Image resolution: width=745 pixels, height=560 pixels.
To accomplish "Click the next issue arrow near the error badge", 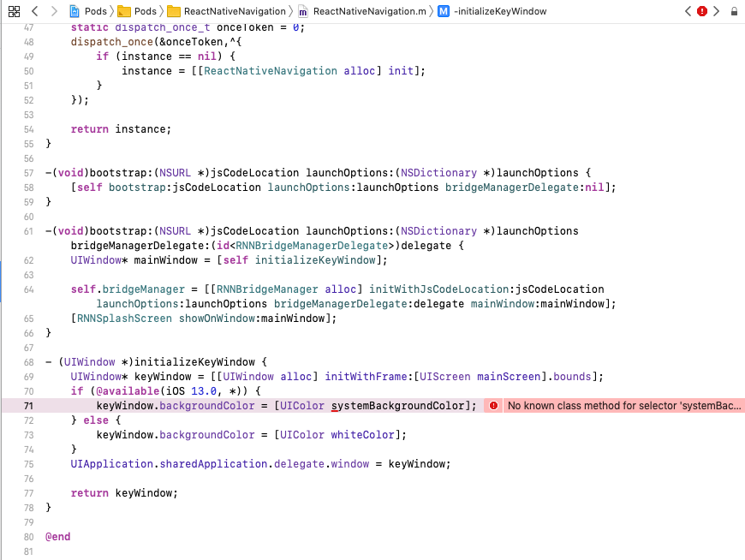I will (x=716, y=11).
